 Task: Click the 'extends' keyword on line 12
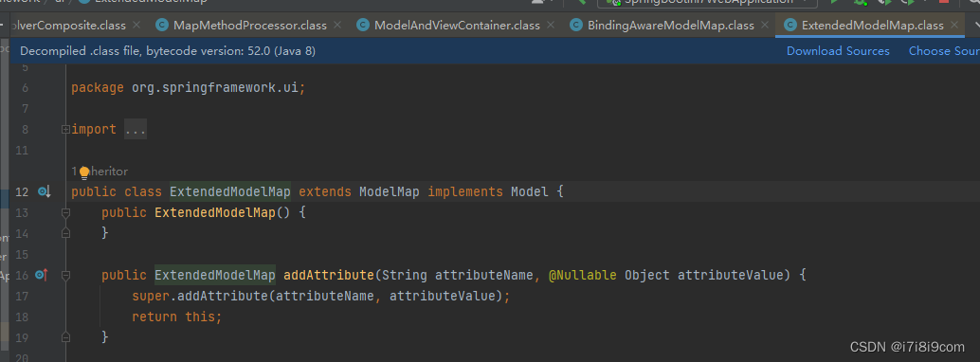click(325, 192)
